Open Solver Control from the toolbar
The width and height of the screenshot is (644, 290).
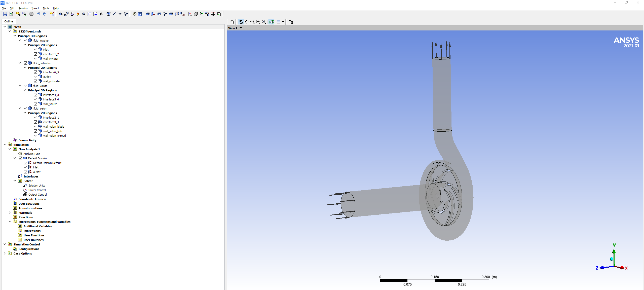pos(190,14)
